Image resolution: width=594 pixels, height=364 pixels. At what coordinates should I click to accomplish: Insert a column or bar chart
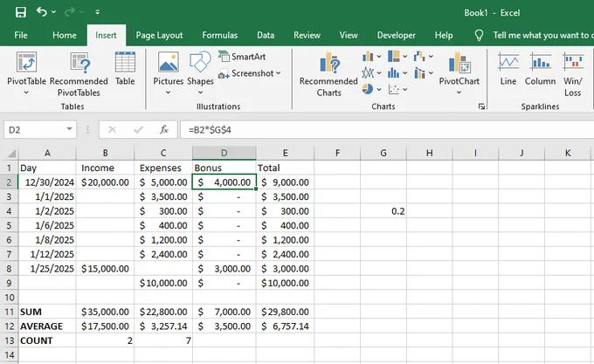click(x=371, y=57)
